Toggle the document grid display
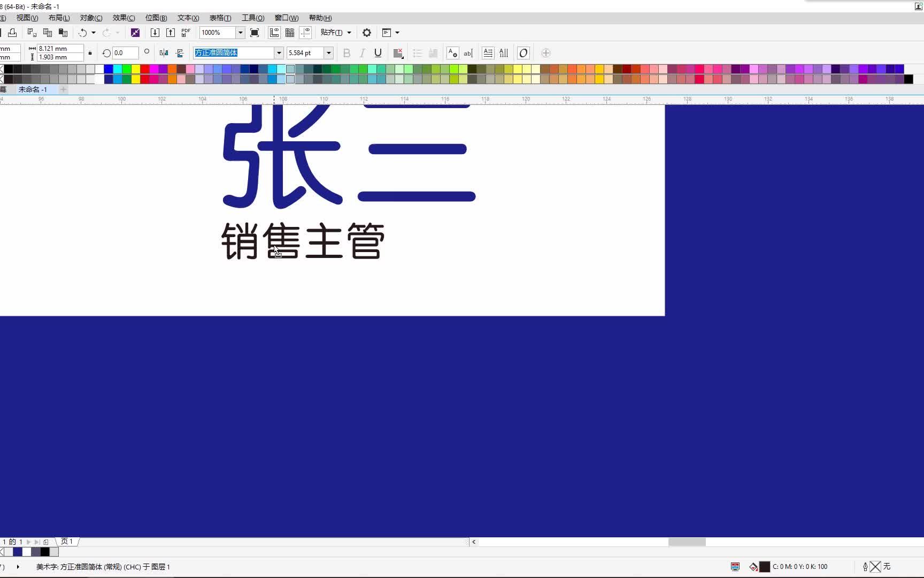This screenshot has height=578, width=924. pos(290,33)
